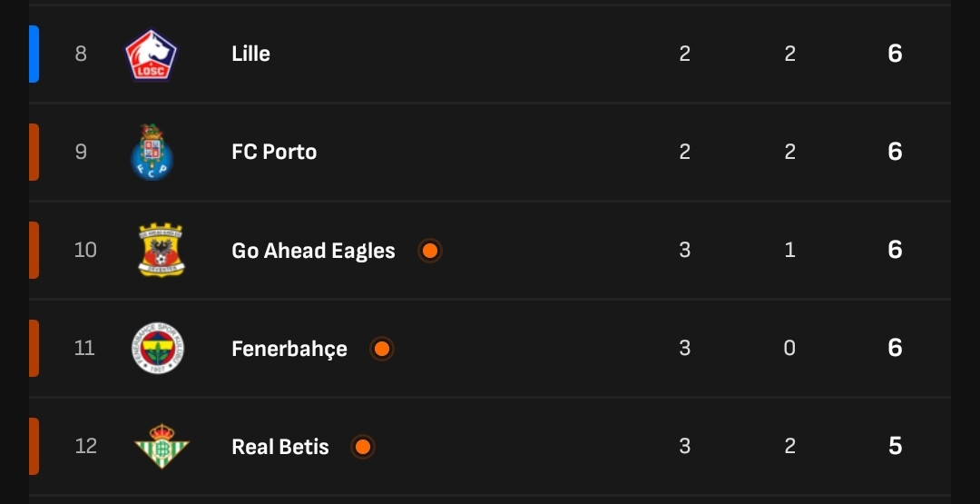Click the Go Ahead Eagles crest
The width and height of the screenshot is (980, 504).
tap(161, 250)
